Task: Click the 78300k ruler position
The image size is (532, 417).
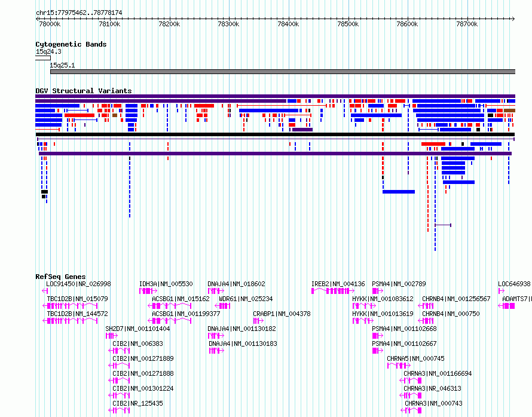Action: pos(229,24)
